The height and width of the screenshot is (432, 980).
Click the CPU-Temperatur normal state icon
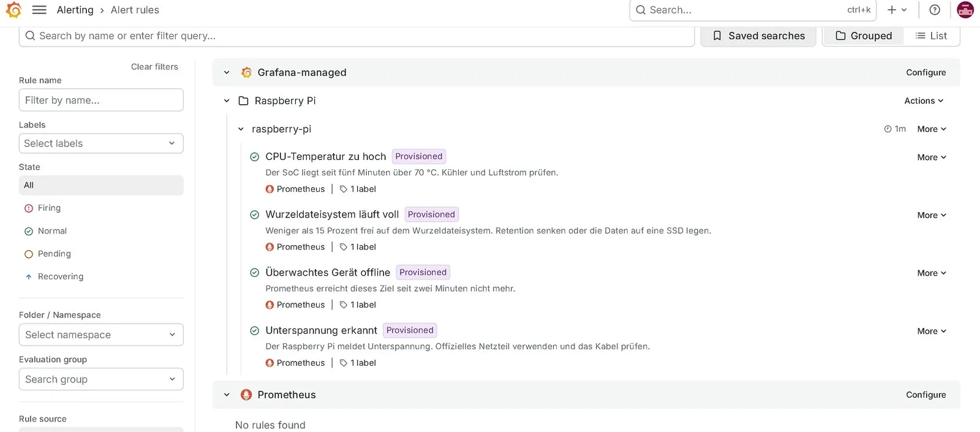(x=255, y=157)
